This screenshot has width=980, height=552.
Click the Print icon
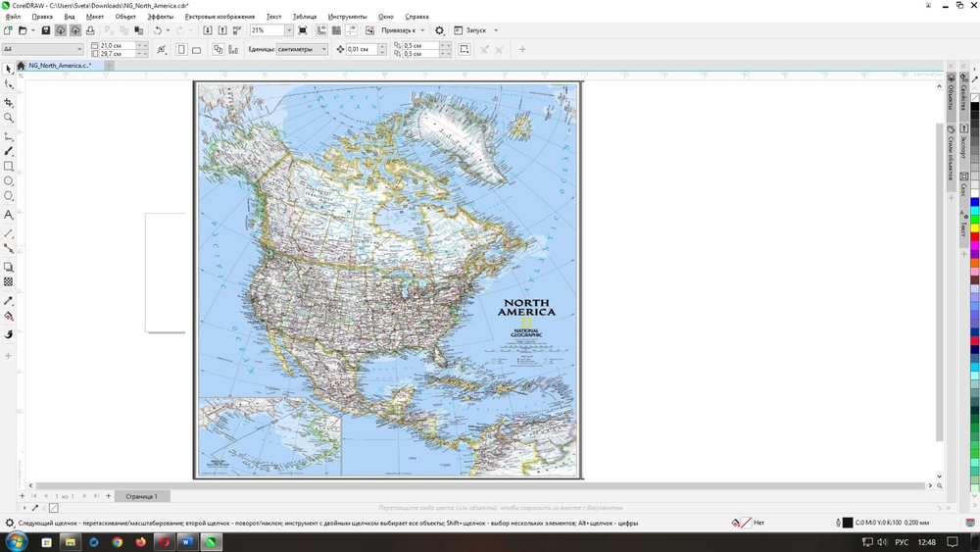[90, 30]
